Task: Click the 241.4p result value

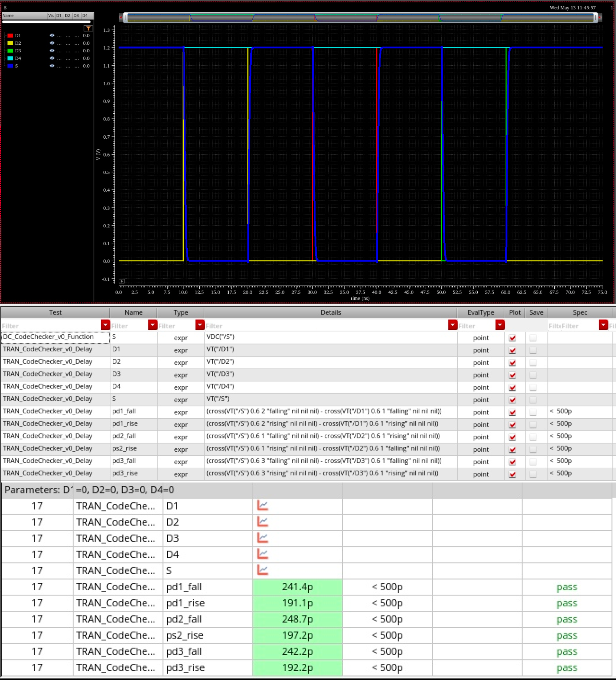Action: point(298,587)
